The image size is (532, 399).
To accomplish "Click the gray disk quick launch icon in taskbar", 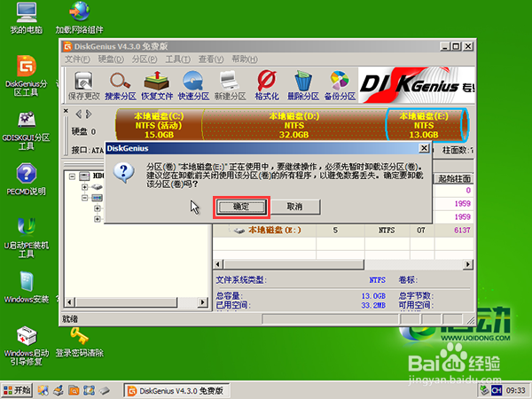I will (x=104, y=390).
